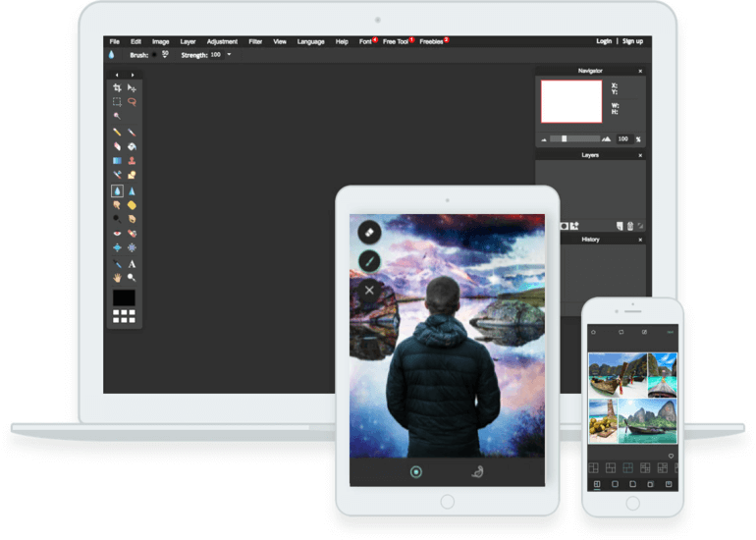Select the Lasso tool
The image size is (756, 540).
coord(132,102)
